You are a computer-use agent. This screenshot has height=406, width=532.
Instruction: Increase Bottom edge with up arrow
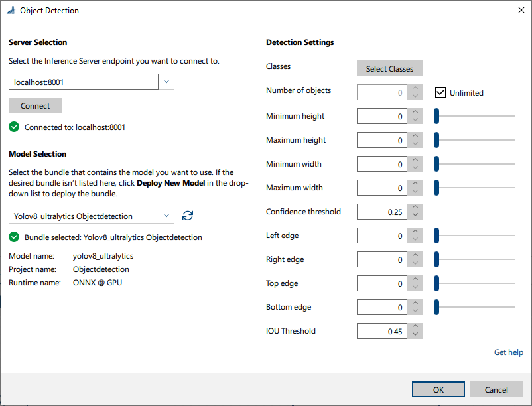click(415, 303)
